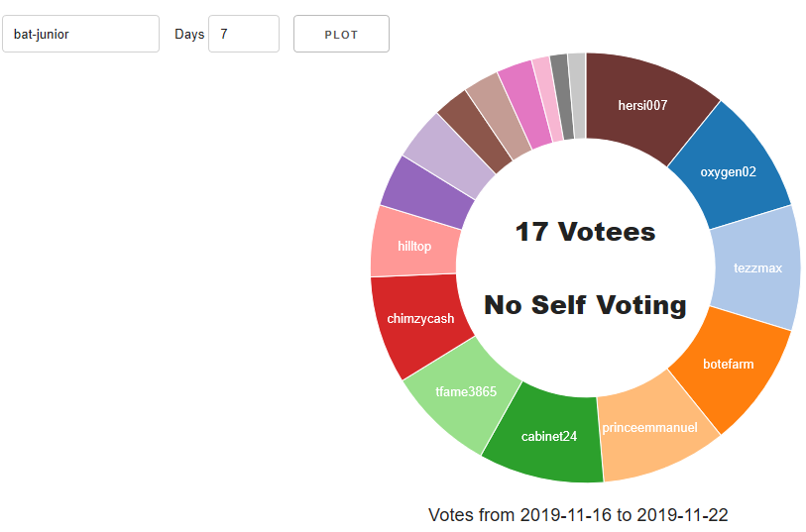This screenshot has width=806, height=532.
Task: Focus the bat-junior username field
Action: point(80,34)
